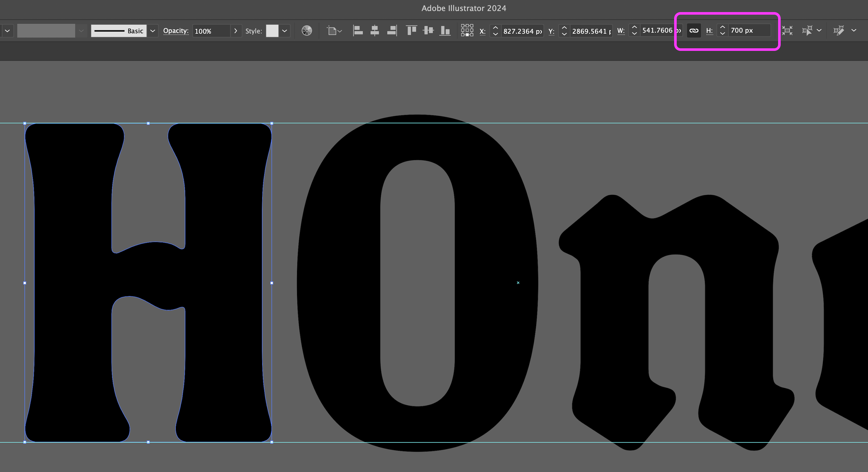Click the "Style:" label
This screenshot has height=472, width=868.
coord(254,31)
